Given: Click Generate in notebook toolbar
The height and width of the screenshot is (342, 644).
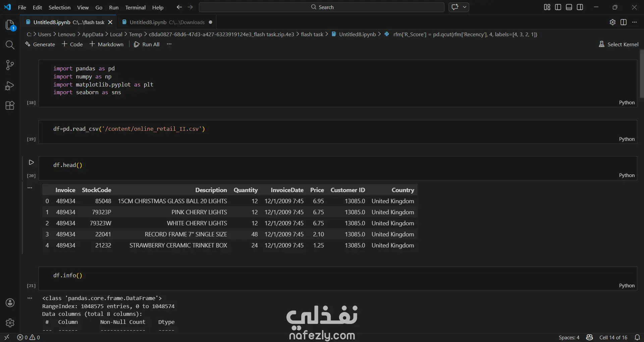Looking at the screenshot, I should (40, 44).
